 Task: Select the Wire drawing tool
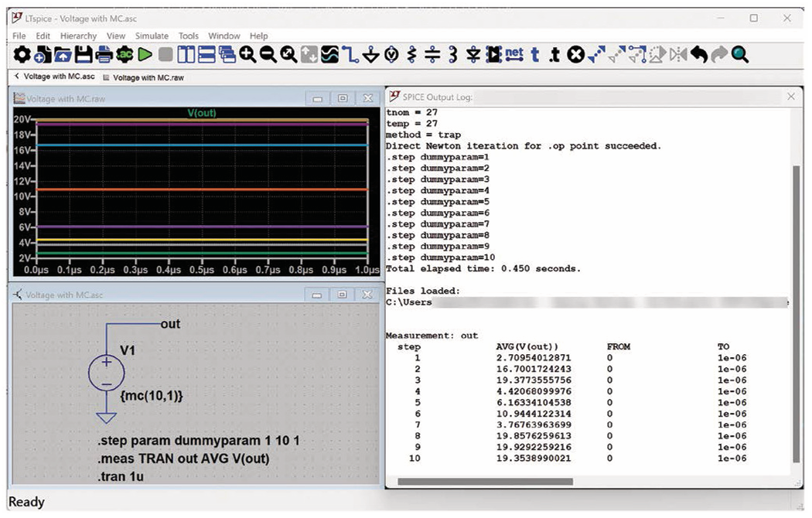[x=350, y=54]
